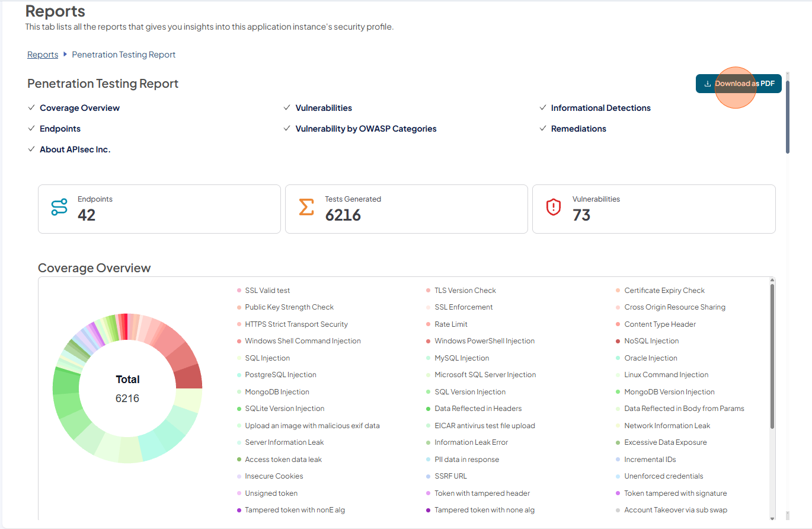Toggle HTTPS Strict Transport Security in the legend
The height and width of the screenshot is (529, 812).
(292, 324)
